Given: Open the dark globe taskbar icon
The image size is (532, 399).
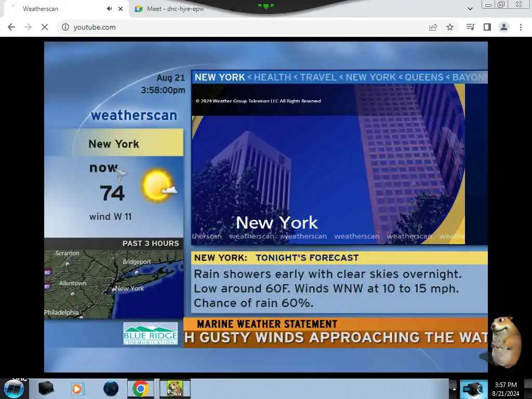Looking at the screenshot, I should click(x=111, y=389).
